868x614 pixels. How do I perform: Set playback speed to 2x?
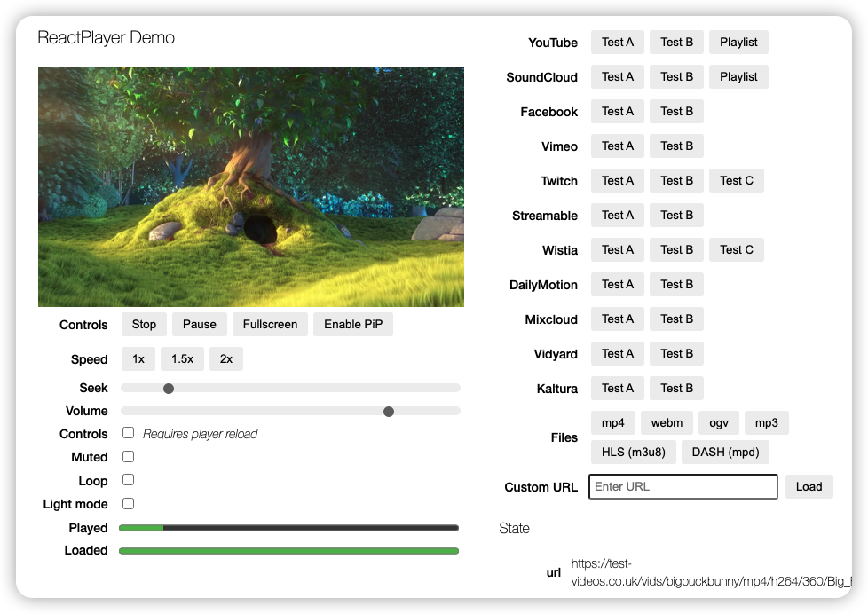225,358
